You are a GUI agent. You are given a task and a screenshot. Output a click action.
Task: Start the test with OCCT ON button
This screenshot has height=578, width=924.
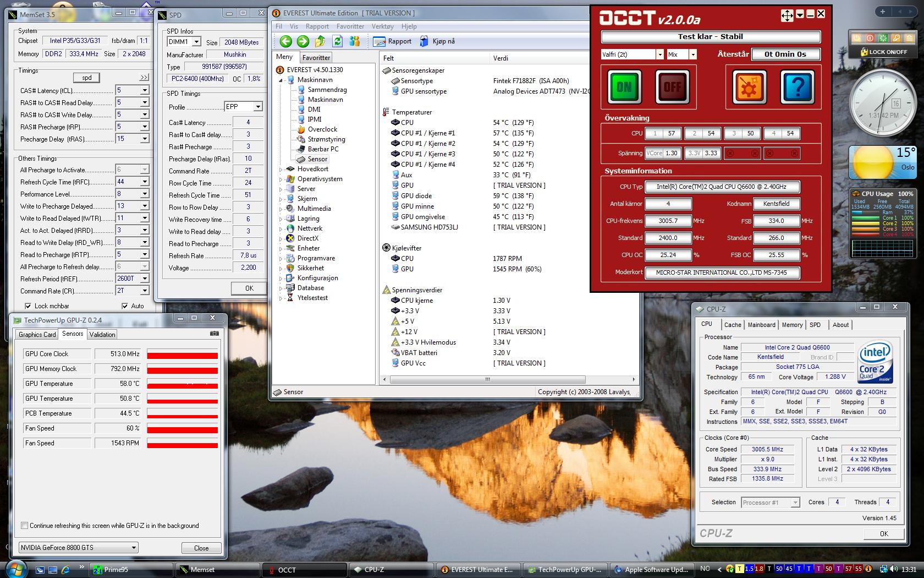[x=624, y=86]
